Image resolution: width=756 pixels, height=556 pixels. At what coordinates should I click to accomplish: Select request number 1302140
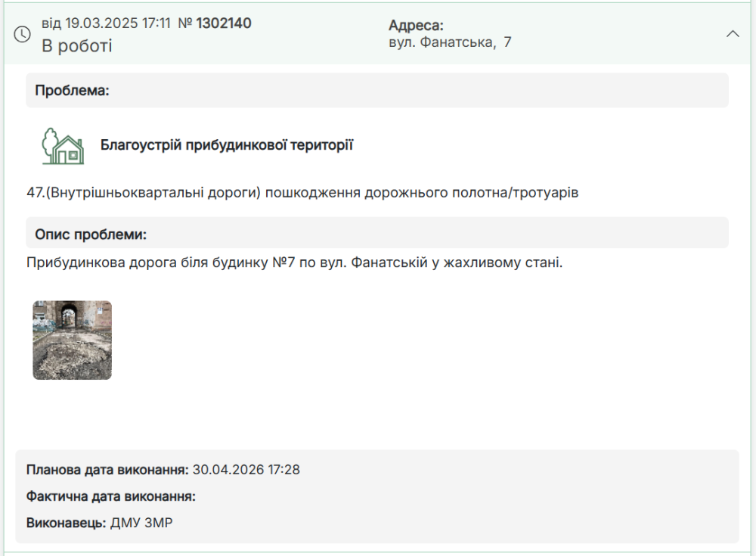[224, 23]
